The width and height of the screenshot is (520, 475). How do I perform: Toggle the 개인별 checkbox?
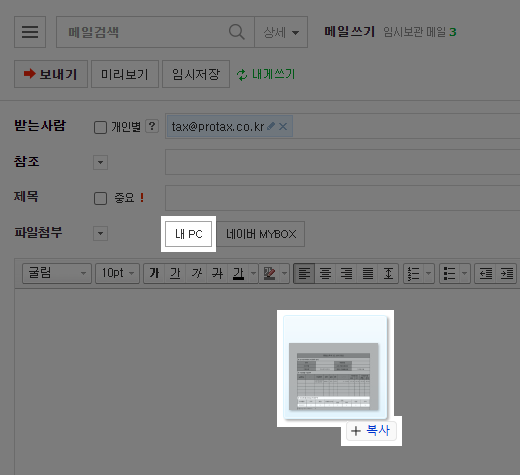coord(100,127)
